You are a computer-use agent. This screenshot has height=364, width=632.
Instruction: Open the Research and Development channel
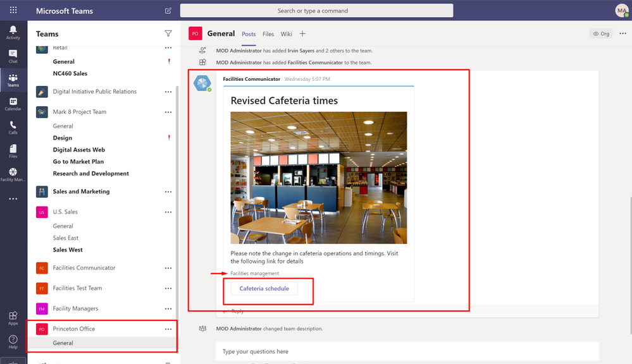coord(91,173)
